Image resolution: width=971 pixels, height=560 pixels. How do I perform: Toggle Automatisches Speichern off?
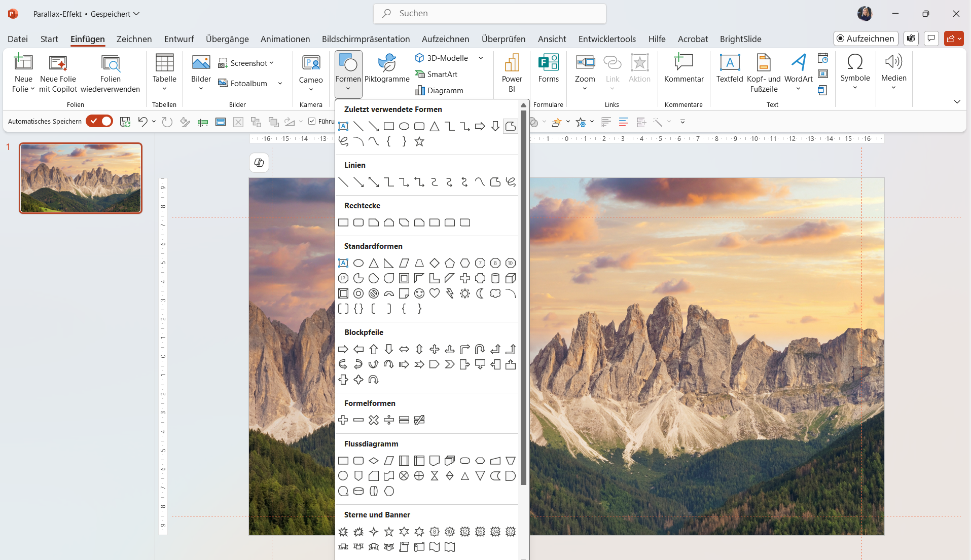point(99,121)
